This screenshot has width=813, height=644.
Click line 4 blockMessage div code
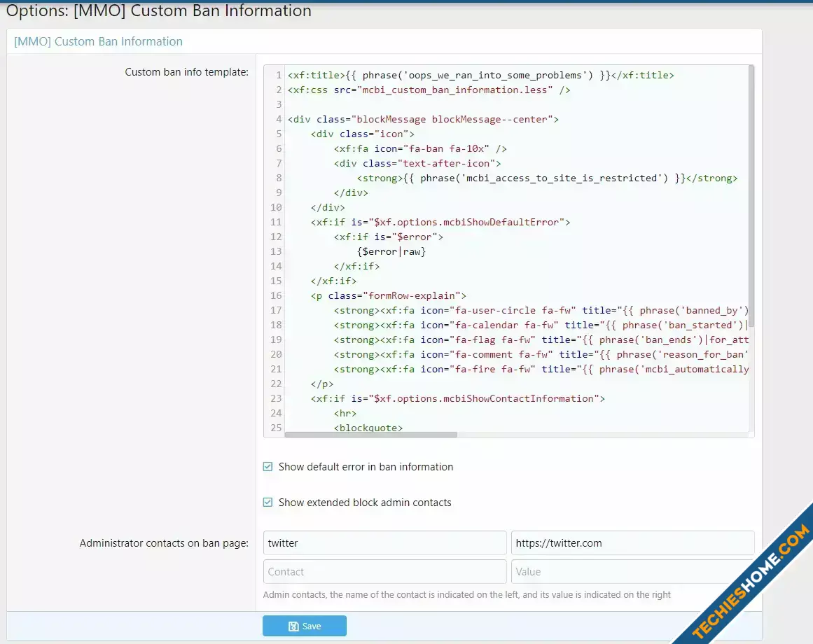423,119
